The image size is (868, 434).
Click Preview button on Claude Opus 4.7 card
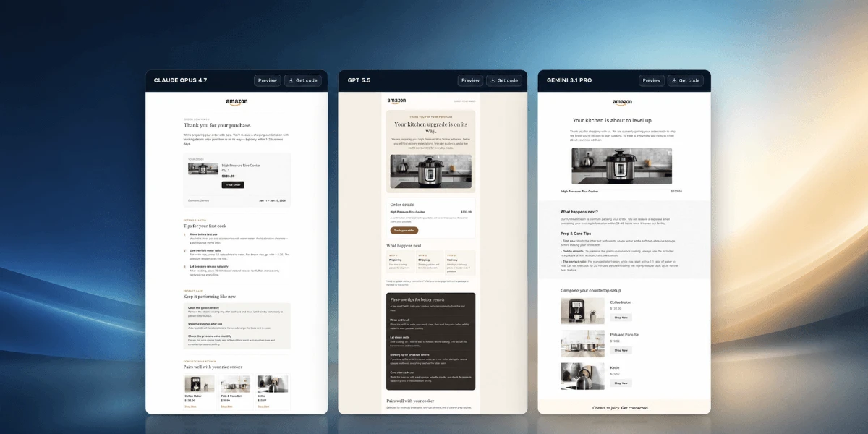[268, 80]
